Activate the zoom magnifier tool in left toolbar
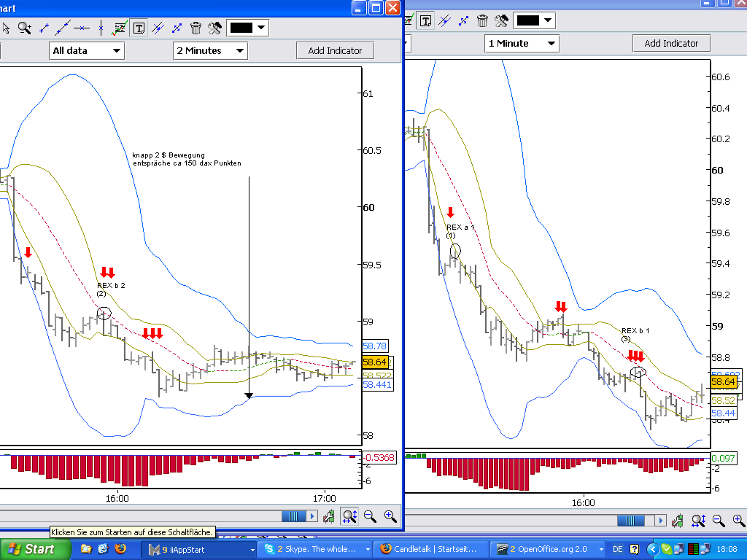The height and width of the screenshot is (560, 747). click(x=25, y=28)
